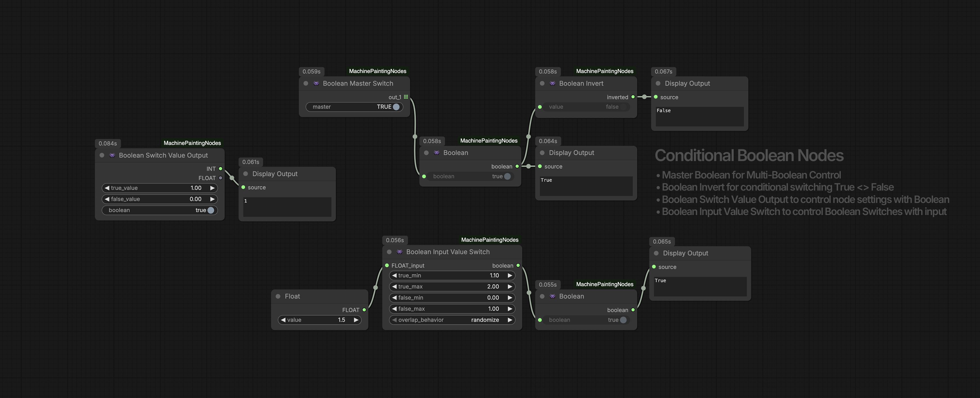The height and width of the screenshot is (398, 980).
Task: Click lower Boolean node's boolean output socket
Action: 633,310
